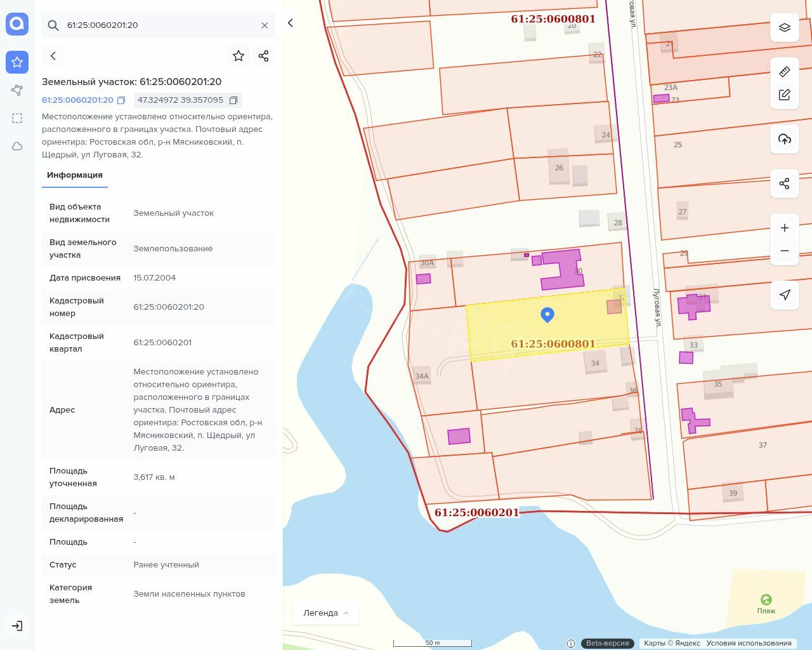
Task: Expand the Легенда panel
Action: tap(326, 613)
